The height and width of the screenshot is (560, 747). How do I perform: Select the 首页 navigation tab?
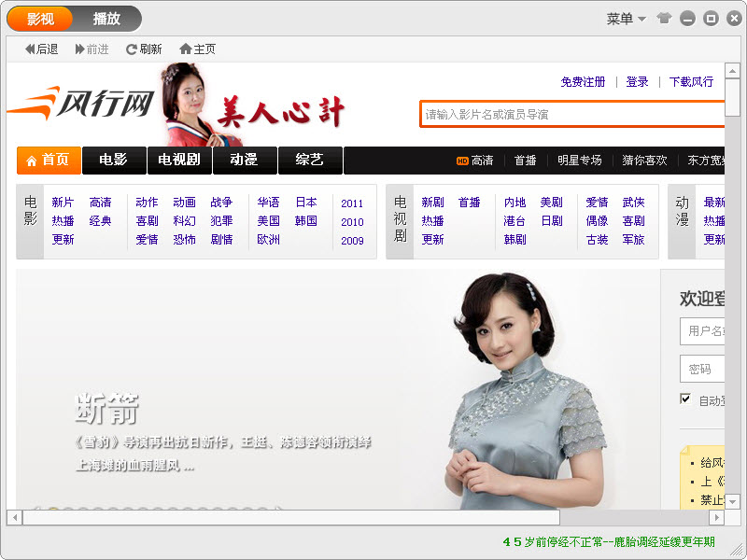coord(49,160)
